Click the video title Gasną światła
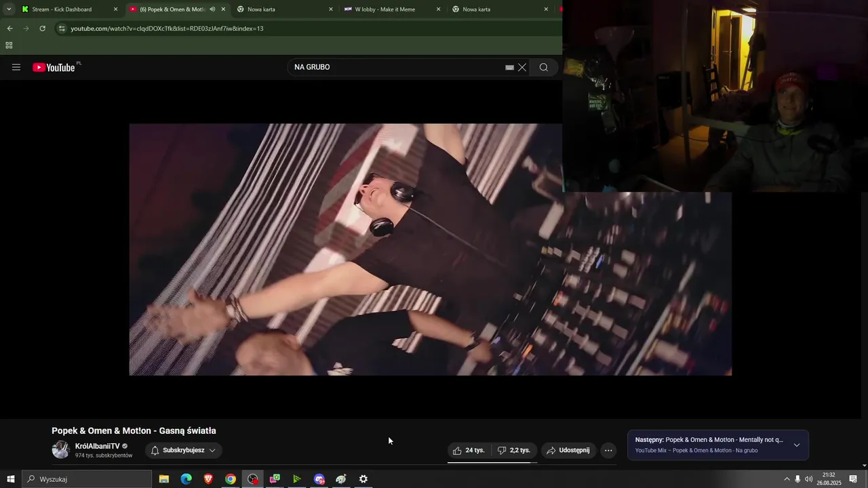This screenshot has width=868, height=488. pyautogui.click(x=134, y=431)
